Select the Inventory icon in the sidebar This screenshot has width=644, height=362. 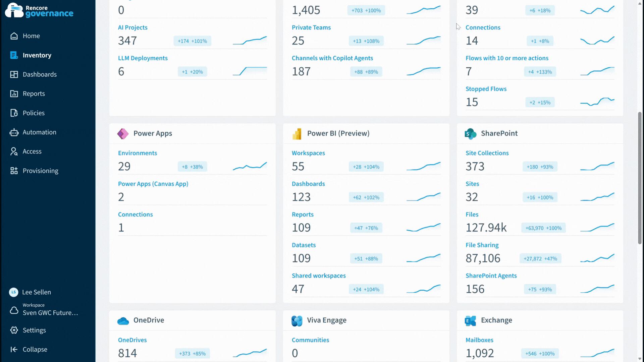(x=14, y=55)
